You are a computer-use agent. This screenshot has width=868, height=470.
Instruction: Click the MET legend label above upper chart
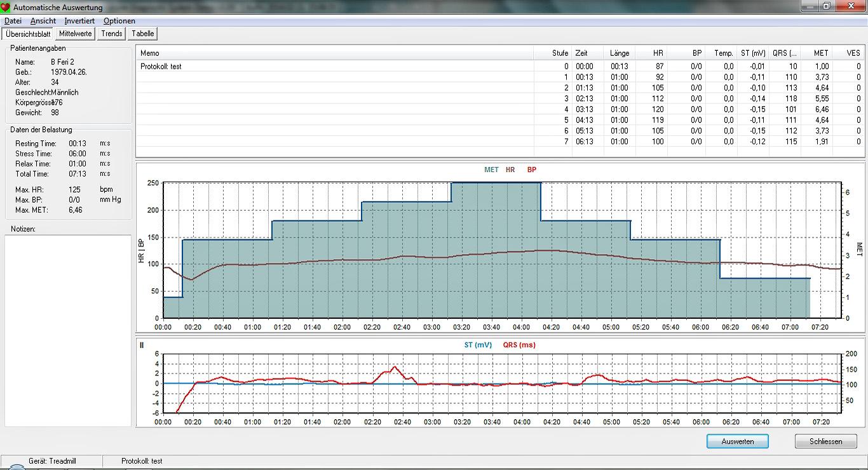click(491, 170)
